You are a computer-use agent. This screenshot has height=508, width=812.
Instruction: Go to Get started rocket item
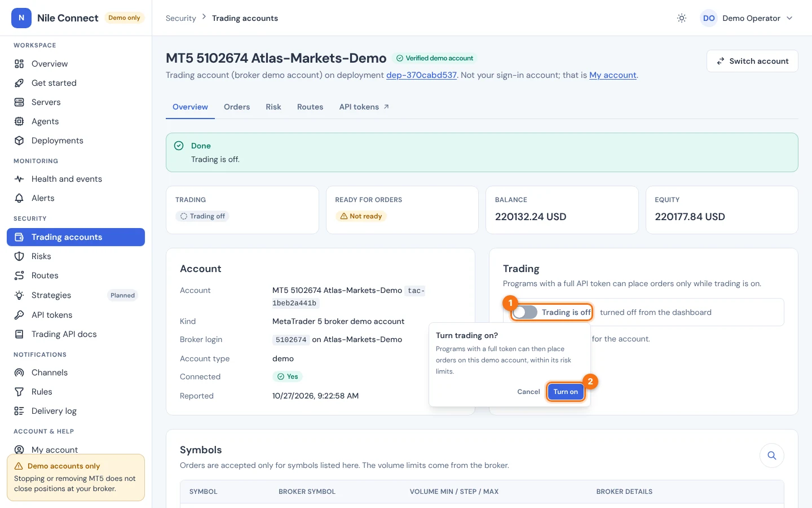(x=76, y=83)
